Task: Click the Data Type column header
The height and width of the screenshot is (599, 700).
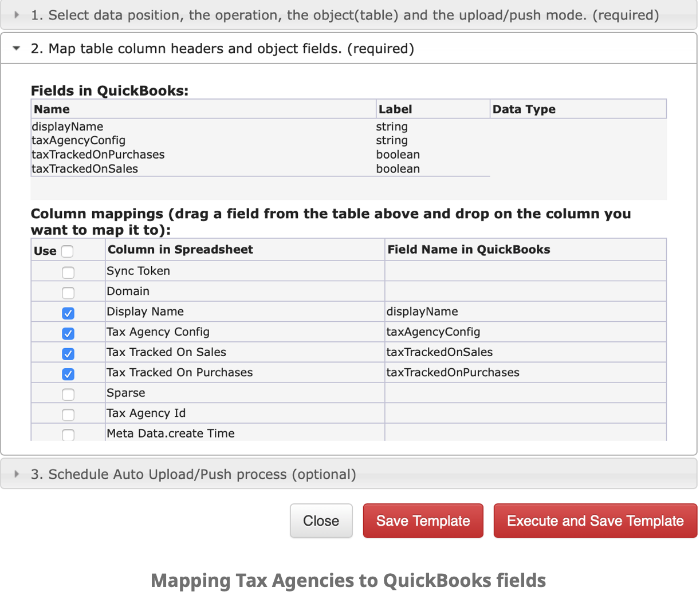Action: (579, 109)
